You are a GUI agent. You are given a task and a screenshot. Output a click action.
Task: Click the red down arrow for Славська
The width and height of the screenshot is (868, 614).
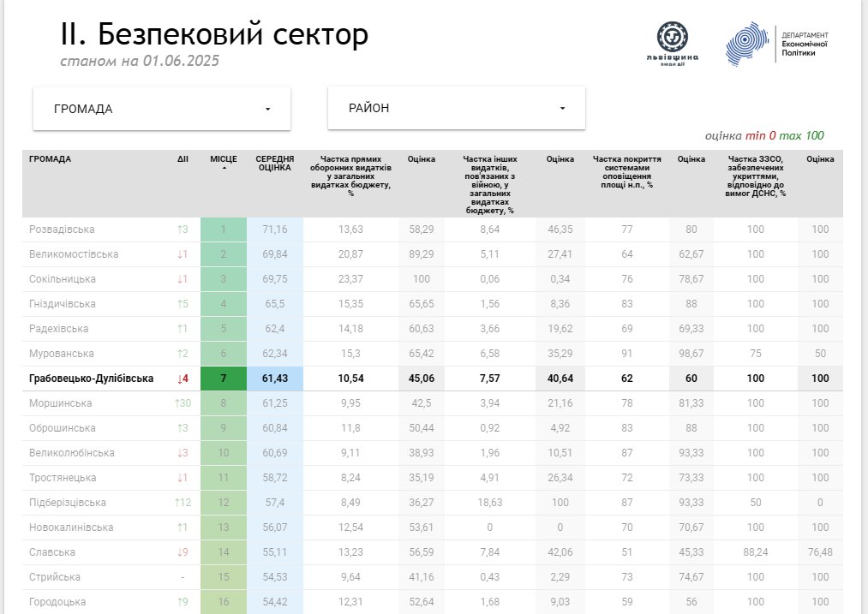(x=182, y=552)
